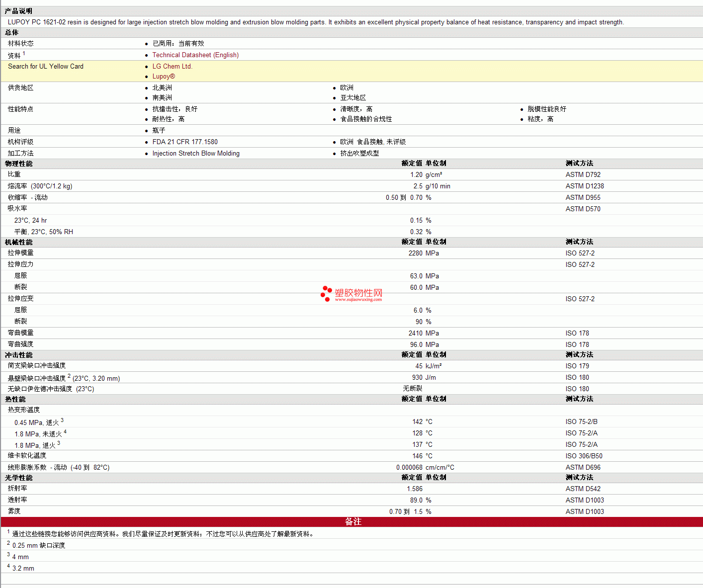Select the '材料状态' row label
703x588 pixels.
(x=21, y=44)
